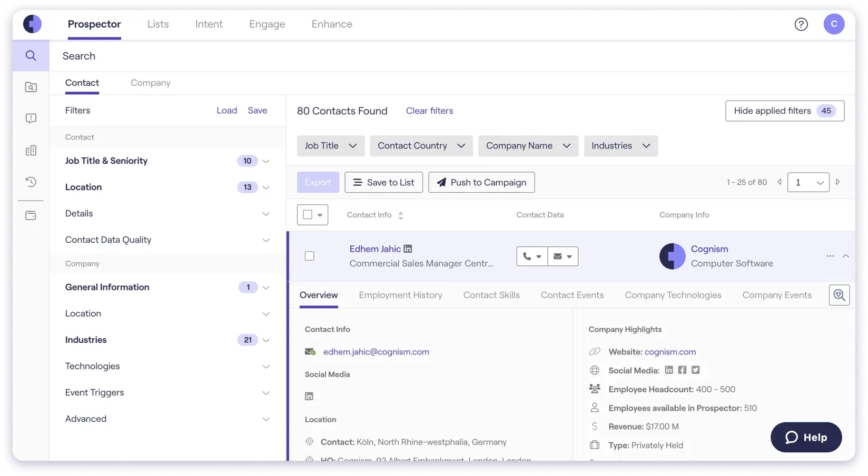Open the Employment History tab

[x=400, y=295]
